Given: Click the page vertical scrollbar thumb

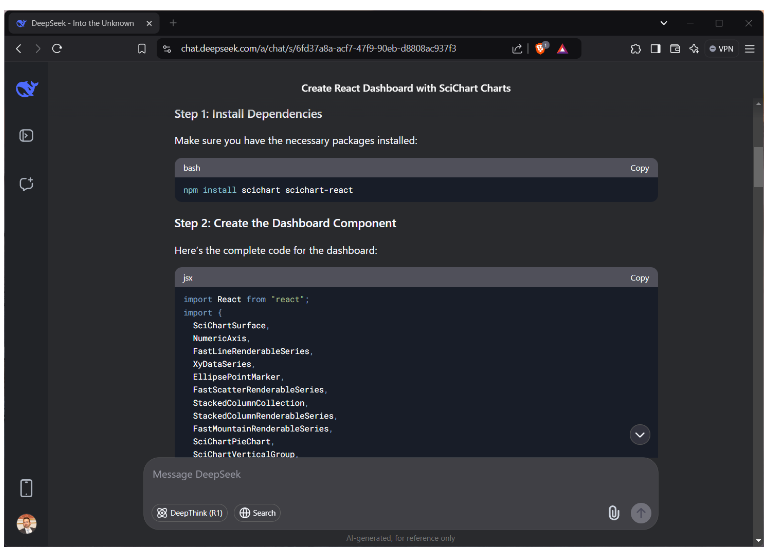Looking at the screenshot, I should (x=758, y=168).
